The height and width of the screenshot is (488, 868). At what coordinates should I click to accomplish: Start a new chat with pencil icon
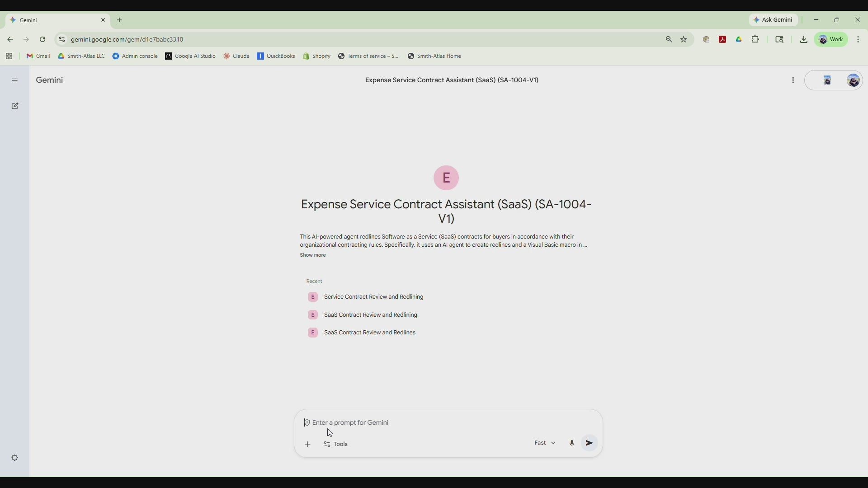[x=15, y=107]
